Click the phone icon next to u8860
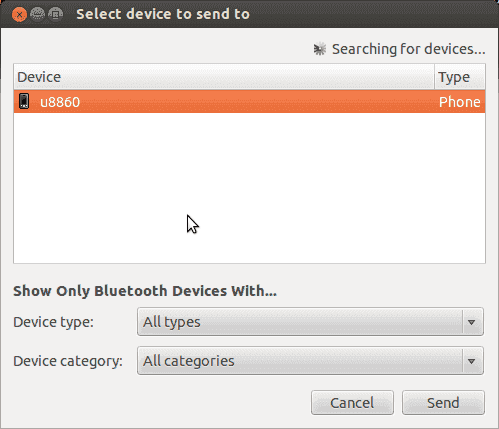The width and height of the screenshot is (499, 429). pyautogui.click(x=24, y=101)
